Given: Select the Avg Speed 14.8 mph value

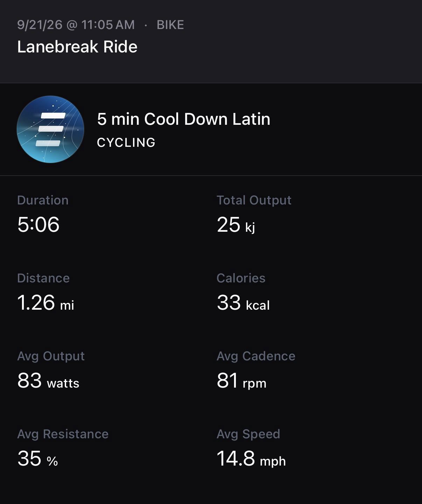Looking at the screenshot, I should (251, 459).
